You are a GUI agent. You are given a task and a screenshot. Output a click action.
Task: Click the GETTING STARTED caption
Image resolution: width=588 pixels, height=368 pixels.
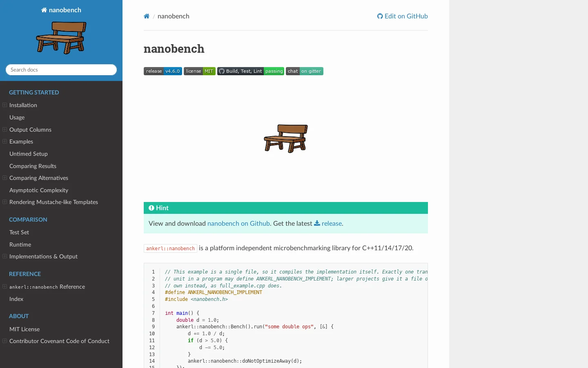pos(34,92)
